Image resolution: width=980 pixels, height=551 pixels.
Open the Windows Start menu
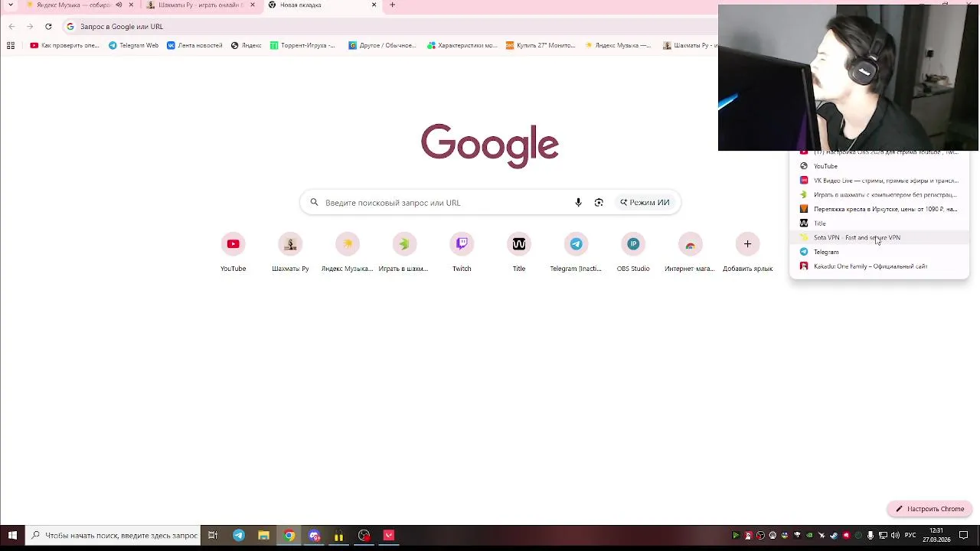(12, 536)
